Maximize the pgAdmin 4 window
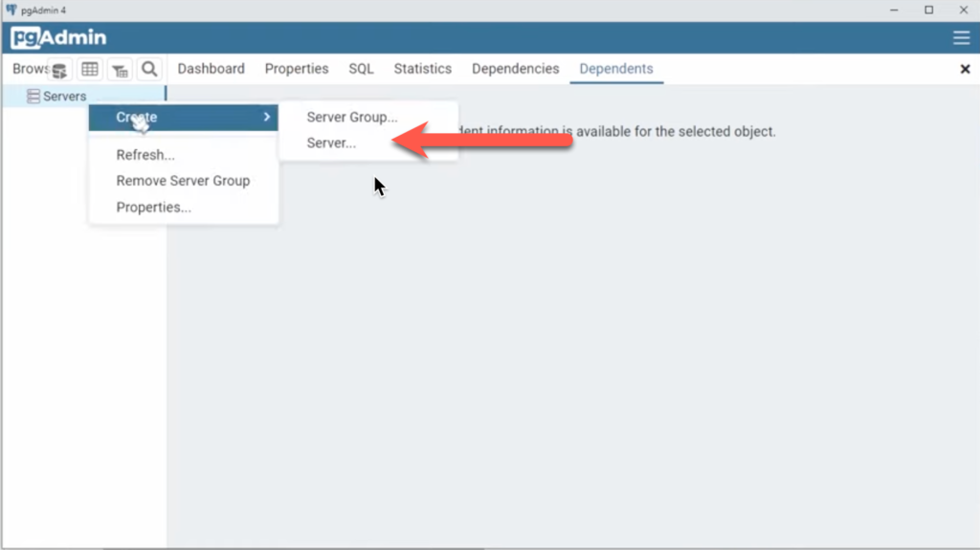Image resolution: width=980 pixels, height=550 pixels. [x=929, y=10]
